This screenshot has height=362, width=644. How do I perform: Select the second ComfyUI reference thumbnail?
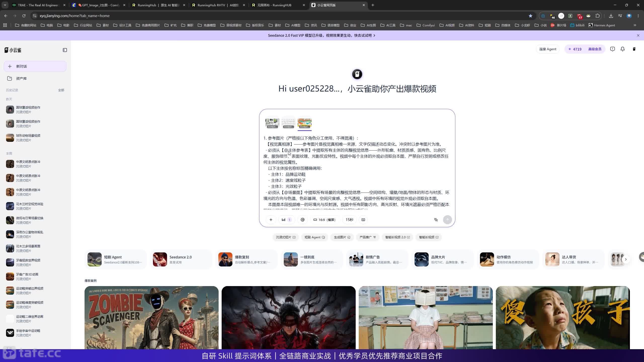click(x=288, y=123)
